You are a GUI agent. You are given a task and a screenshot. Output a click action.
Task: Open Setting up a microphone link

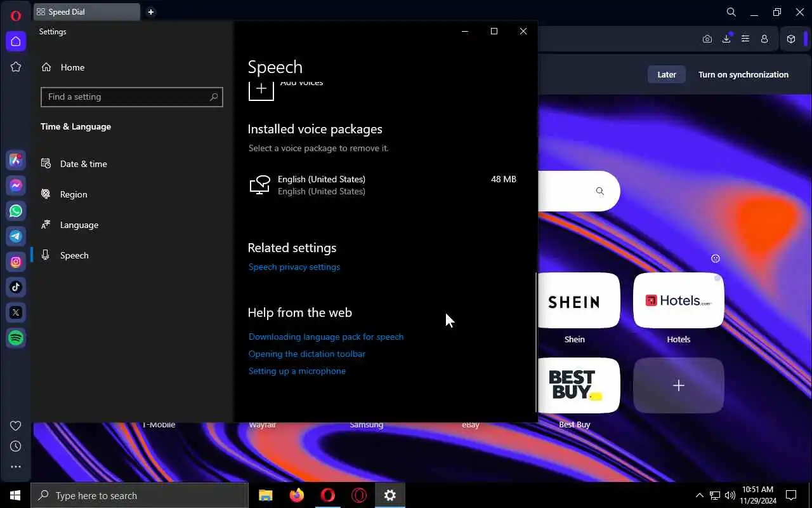click(x=297, y=371)
